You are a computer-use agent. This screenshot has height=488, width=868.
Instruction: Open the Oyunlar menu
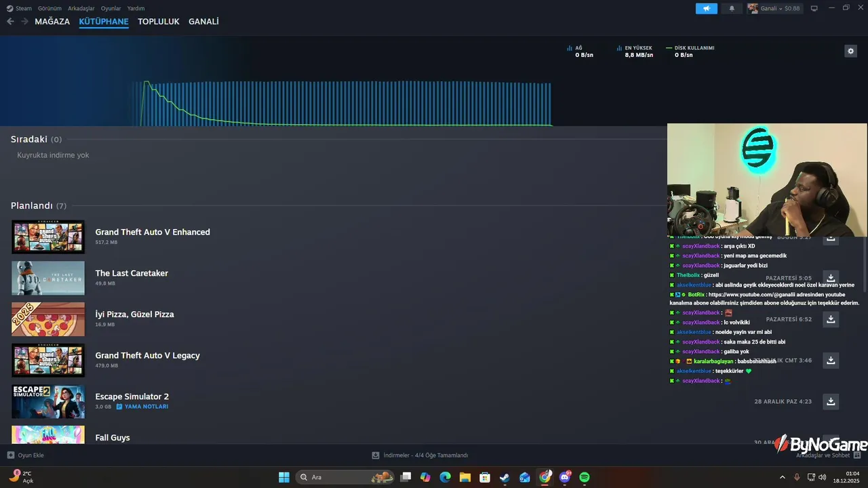pos(111,8)
